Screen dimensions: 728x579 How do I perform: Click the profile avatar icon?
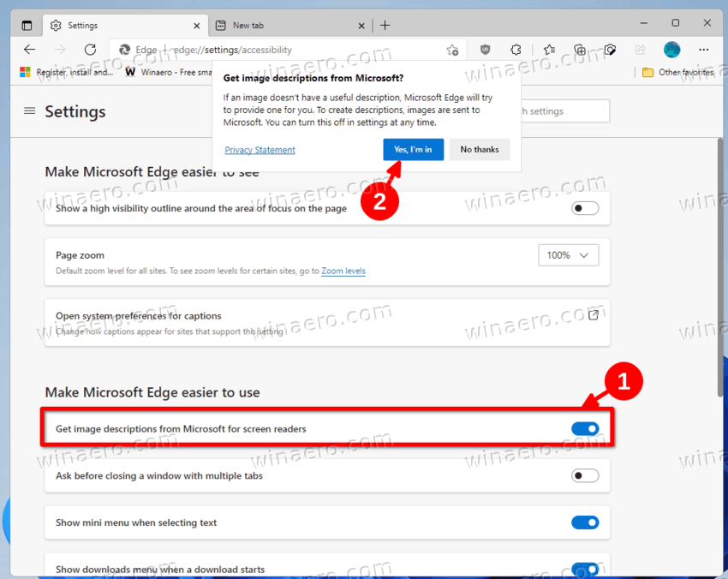click(x=671, y=50)
